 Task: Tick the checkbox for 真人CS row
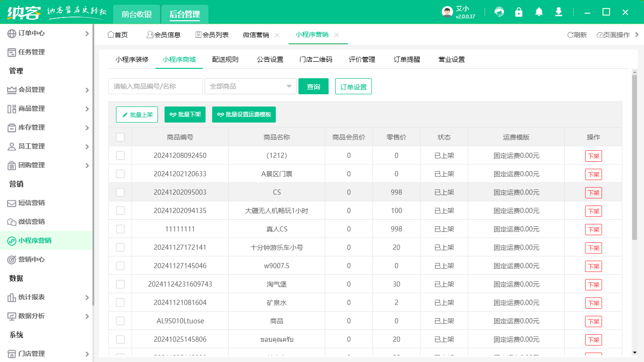(x=120, y=229)
